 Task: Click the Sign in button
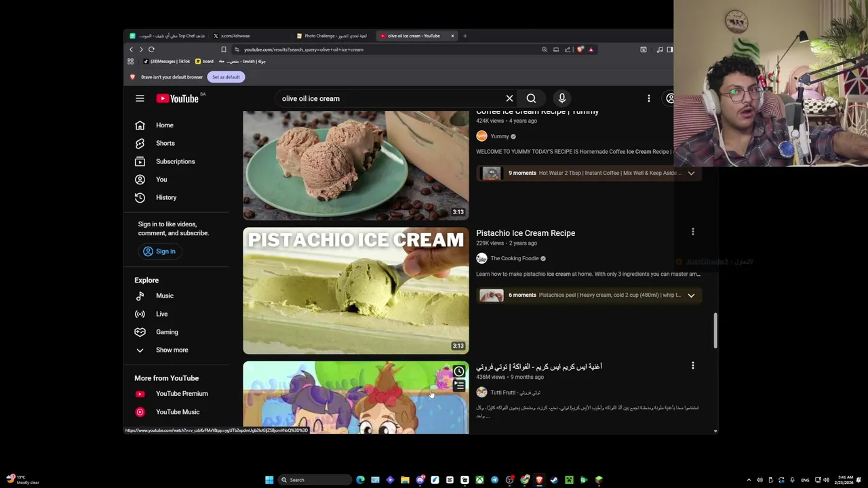(160, 251)
